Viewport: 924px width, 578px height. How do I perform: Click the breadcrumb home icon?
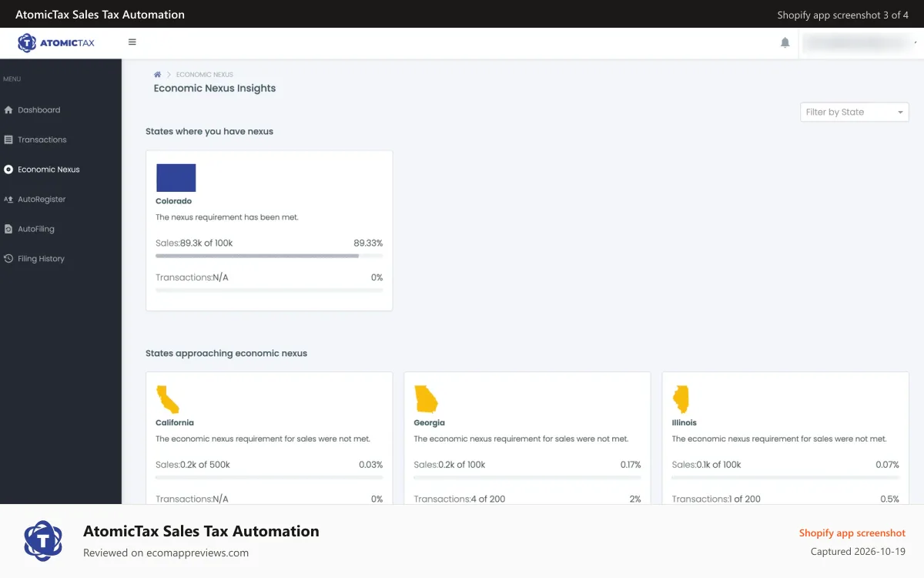(157, 75)
